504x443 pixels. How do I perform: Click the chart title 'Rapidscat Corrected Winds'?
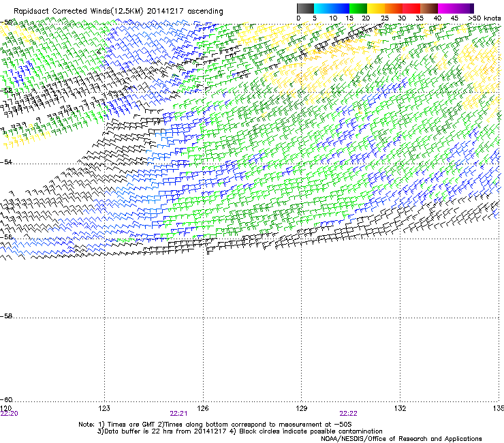click(62, 12)
